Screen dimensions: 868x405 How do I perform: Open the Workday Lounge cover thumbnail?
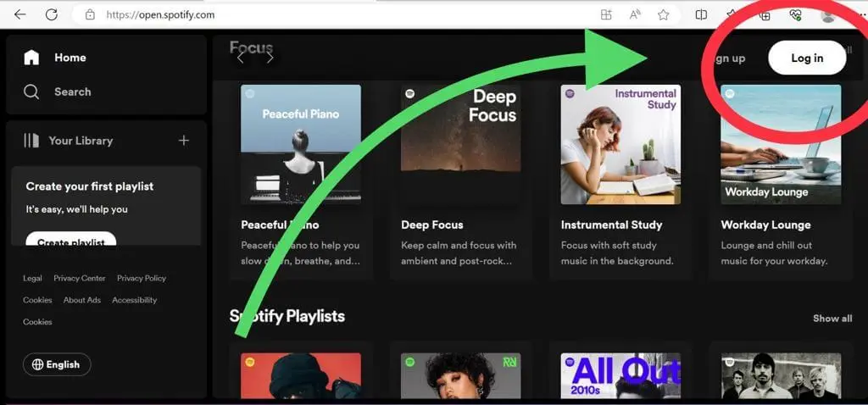click(781, 144)
